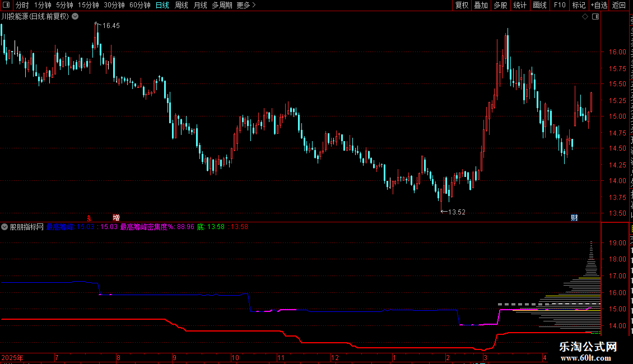Select the 15分钟 period

[x=89, y=5]
